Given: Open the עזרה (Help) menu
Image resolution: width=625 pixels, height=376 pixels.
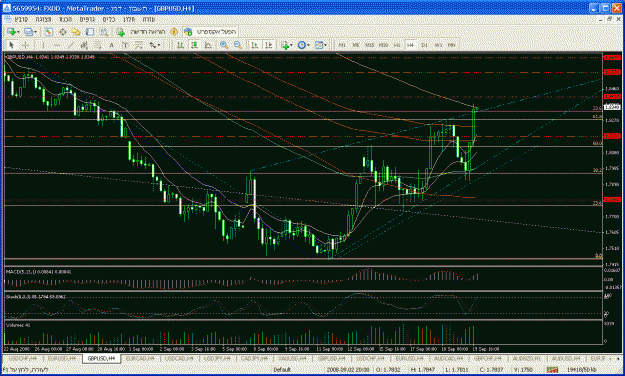Looking at the screenshot, I should 148,19.
